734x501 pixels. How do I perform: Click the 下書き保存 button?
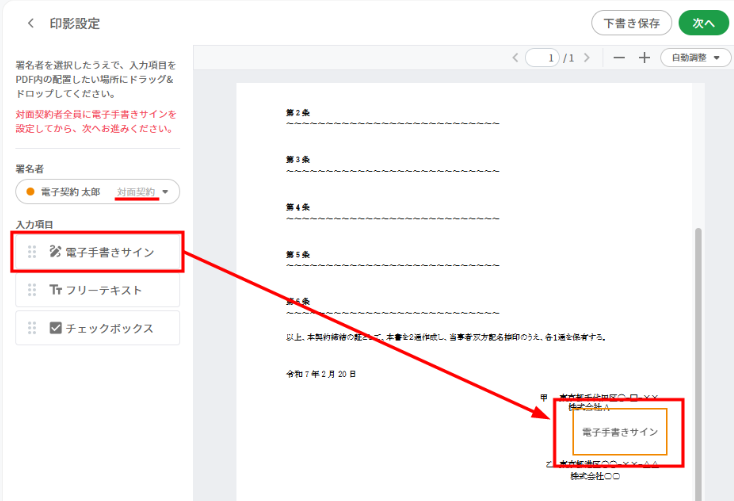click(631, 23)
